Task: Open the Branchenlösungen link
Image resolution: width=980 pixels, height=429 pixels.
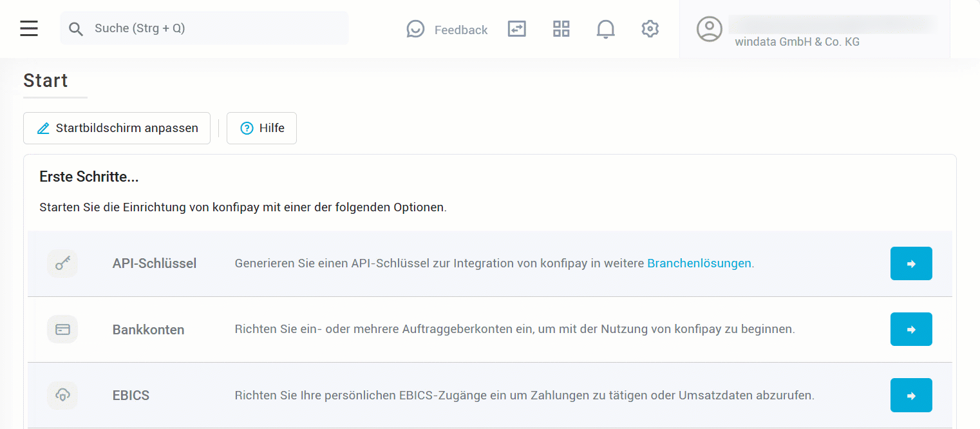Action: coord(699,263)
